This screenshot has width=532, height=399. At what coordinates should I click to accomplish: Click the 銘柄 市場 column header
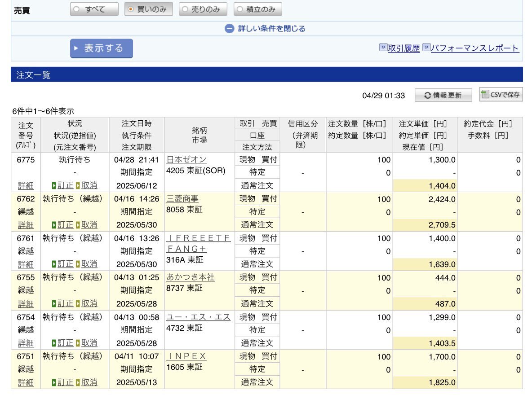pos(199,135)
